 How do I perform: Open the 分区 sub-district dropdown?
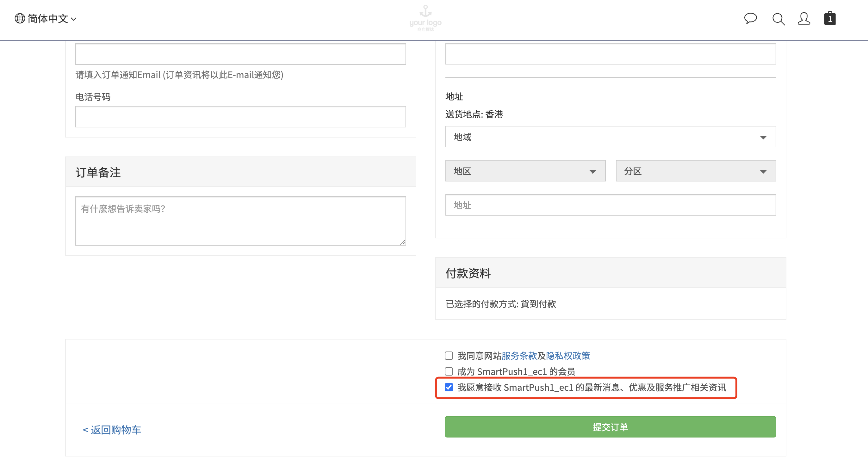[696, 171]
